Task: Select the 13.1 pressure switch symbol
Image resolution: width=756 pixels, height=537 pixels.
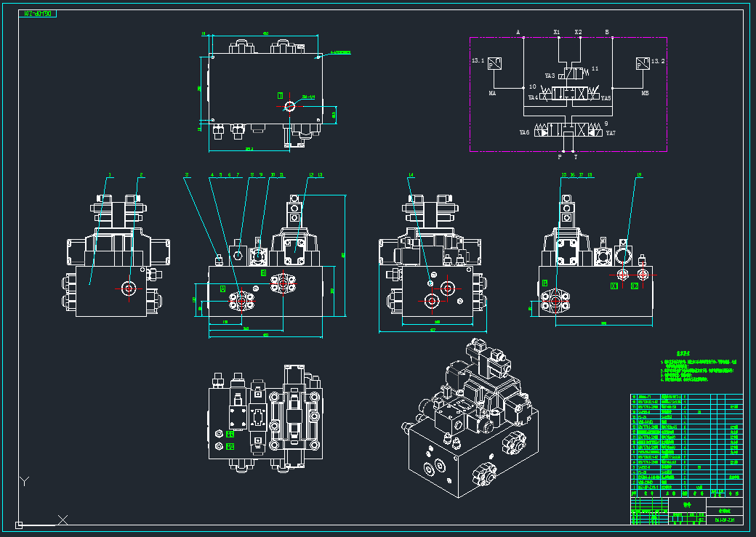Action: (495, 63)
